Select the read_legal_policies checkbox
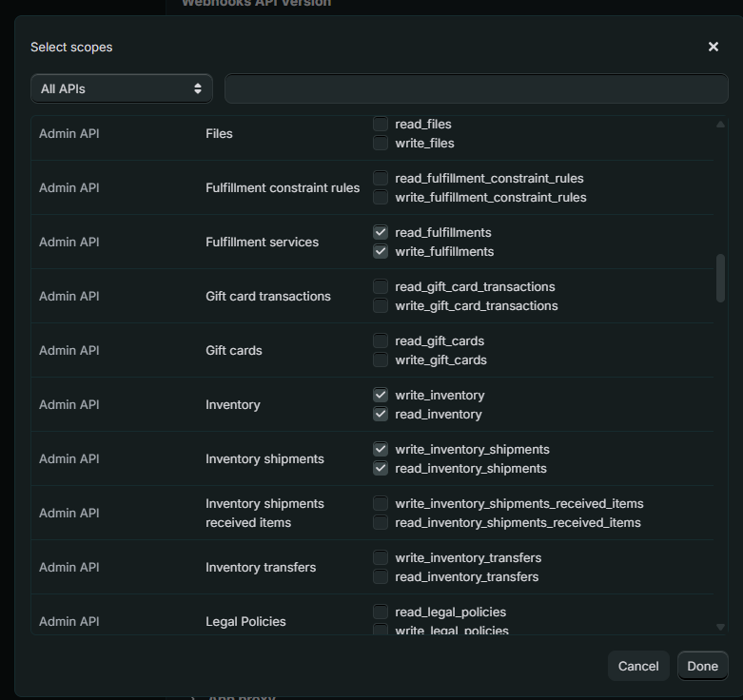The image size is (743, 700). coord(381,612)
